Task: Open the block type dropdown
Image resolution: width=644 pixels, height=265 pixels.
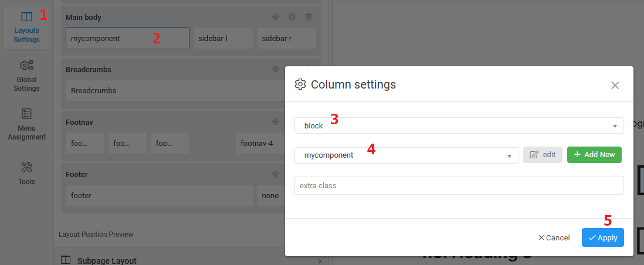Action: coord(459,125)
